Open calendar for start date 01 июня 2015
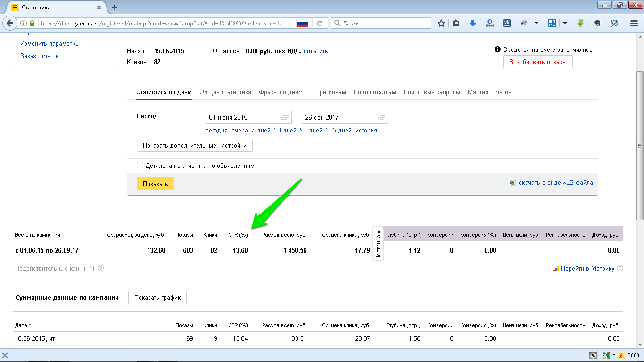 pos(285,117)
